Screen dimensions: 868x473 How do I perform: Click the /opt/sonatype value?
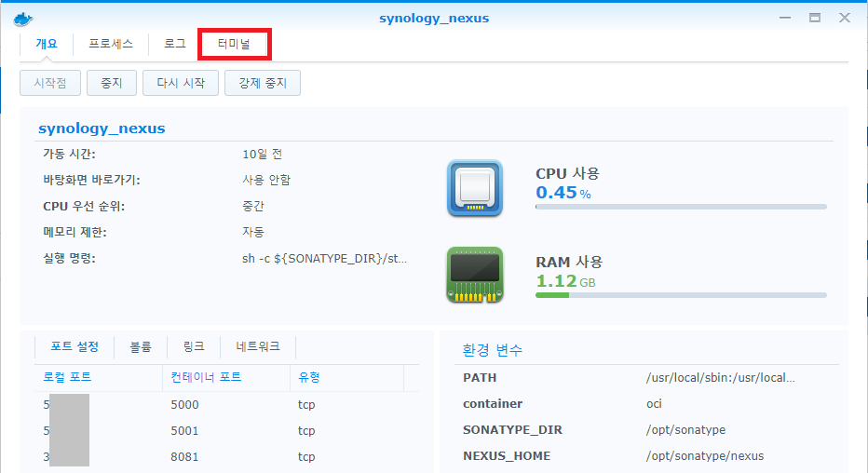pyautogui.click(x=685, y=430)
